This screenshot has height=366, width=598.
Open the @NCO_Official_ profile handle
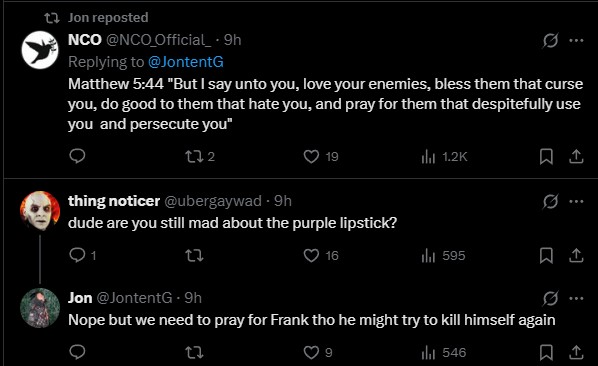click(158, 40)
